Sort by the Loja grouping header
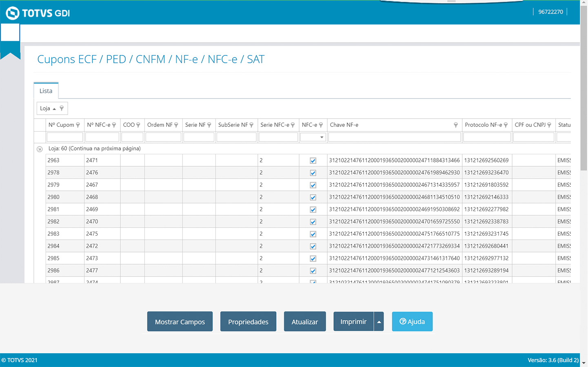The image size is (588, 367). [47, 108]
